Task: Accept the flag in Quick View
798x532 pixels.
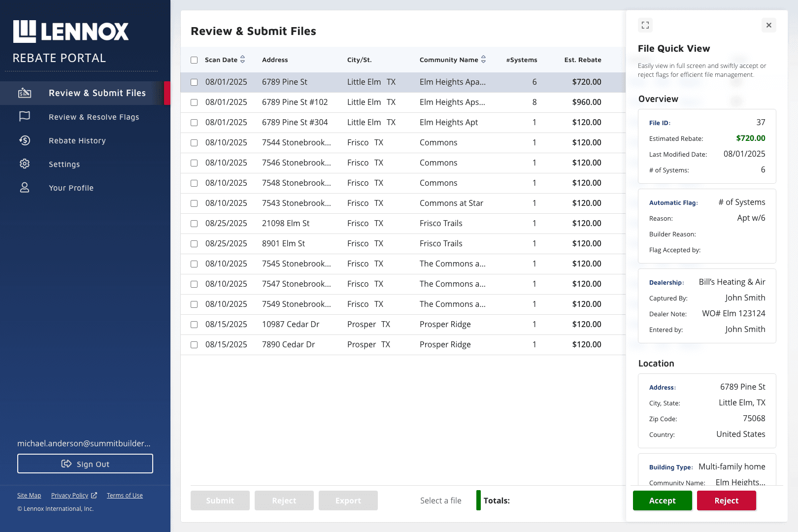Action: click(662, 500)
